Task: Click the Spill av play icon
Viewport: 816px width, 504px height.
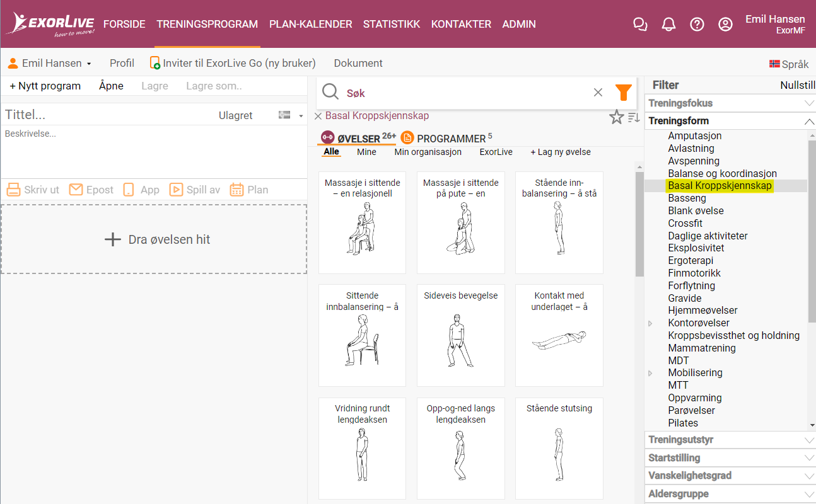Action: pyautogui.click(x=176, y=190)
